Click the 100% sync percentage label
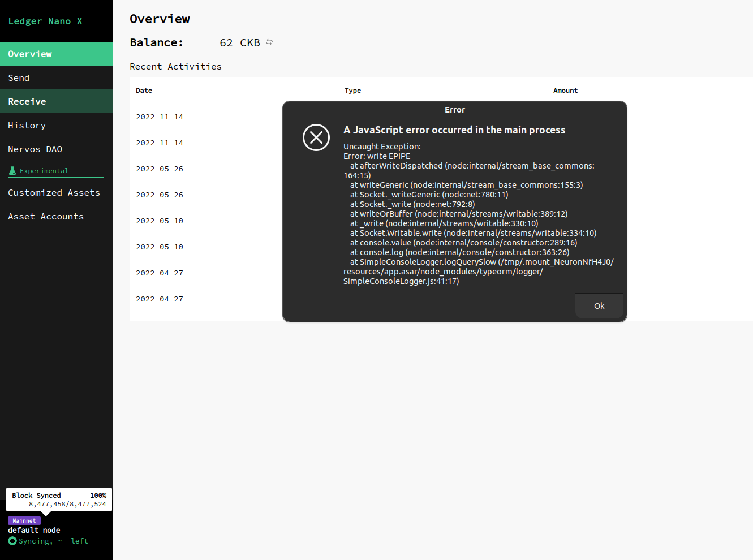Viewport: 753px width, 560px height. tap(98, 495)
